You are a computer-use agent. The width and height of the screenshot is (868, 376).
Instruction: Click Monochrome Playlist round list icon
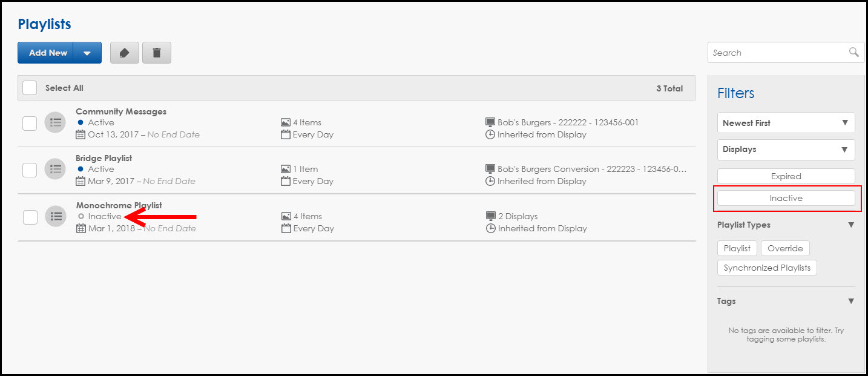[56, 216]
